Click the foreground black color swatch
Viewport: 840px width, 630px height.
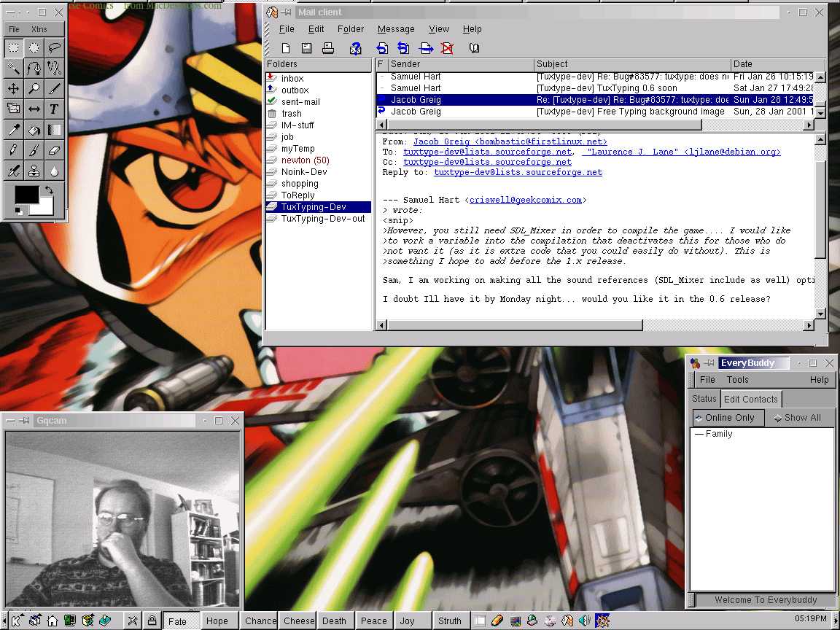click(x=26, y=195)
